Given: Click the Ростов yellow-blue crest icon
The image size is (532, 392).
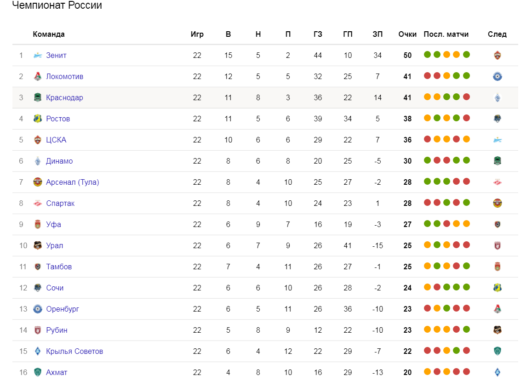Looking at the screenshot, I should tap(38, 119).
